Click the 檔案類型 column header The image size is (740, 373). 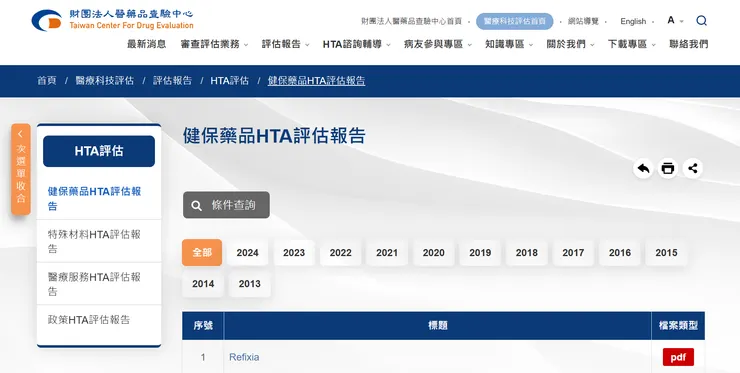point(678,325)
